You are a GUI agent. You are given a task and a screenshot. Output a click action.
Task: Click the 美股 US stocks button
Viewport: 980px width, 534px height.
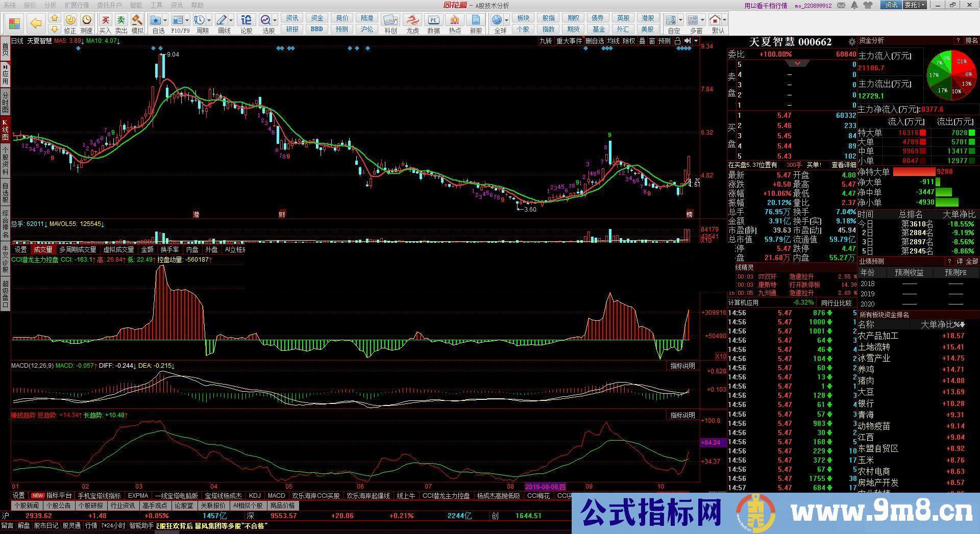(647, 29)
